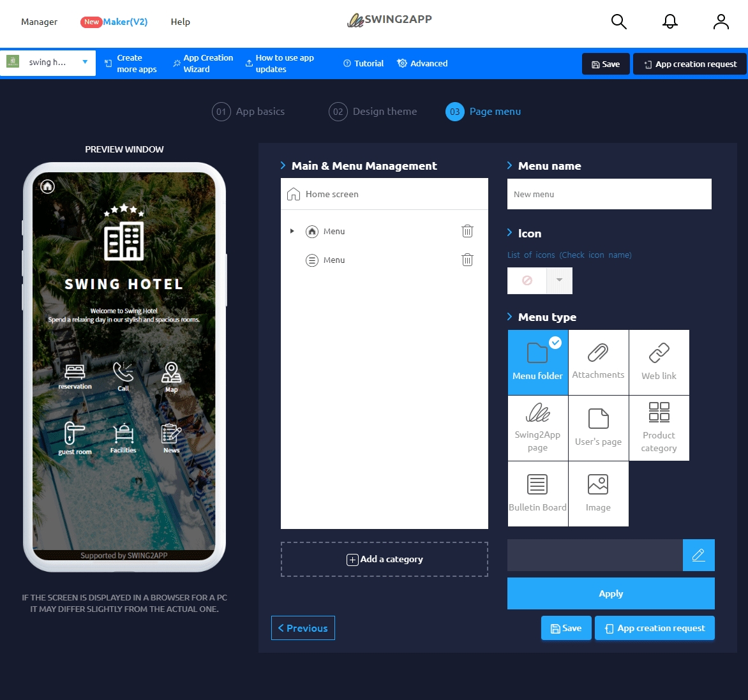Open the List of icons link
Screen dimensions: 748x700
click(x=569, y=255)
